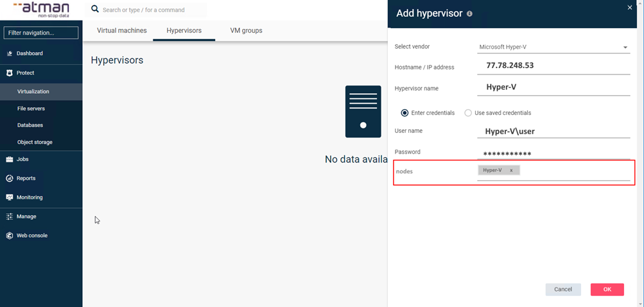Viewport: 644px width, 307px height.
Task: Switch to the Virtual machines tab
Action: 121,31
